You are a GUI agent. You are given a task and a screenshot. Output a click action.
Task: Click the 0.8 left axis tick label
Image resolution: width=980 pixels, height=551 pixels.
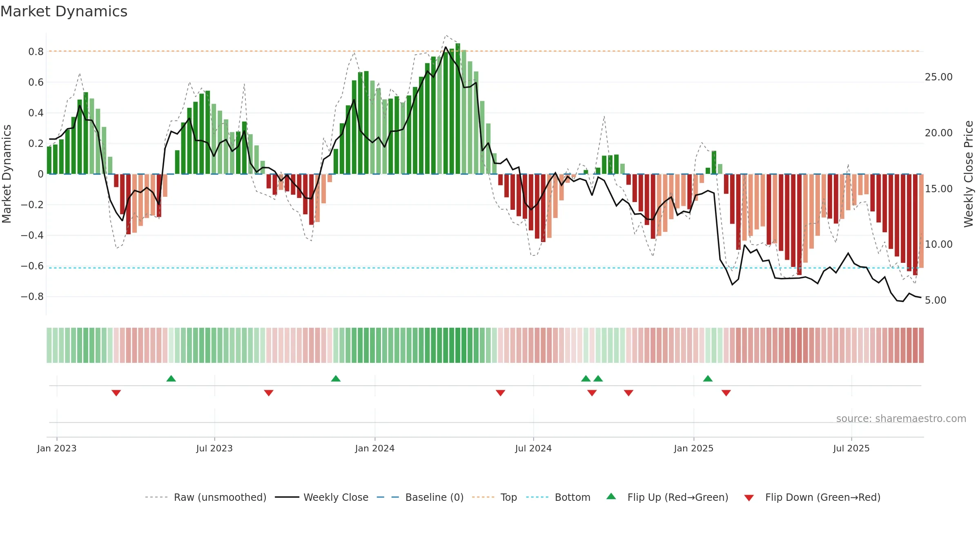pyautogui.click(x=36, y=51)
